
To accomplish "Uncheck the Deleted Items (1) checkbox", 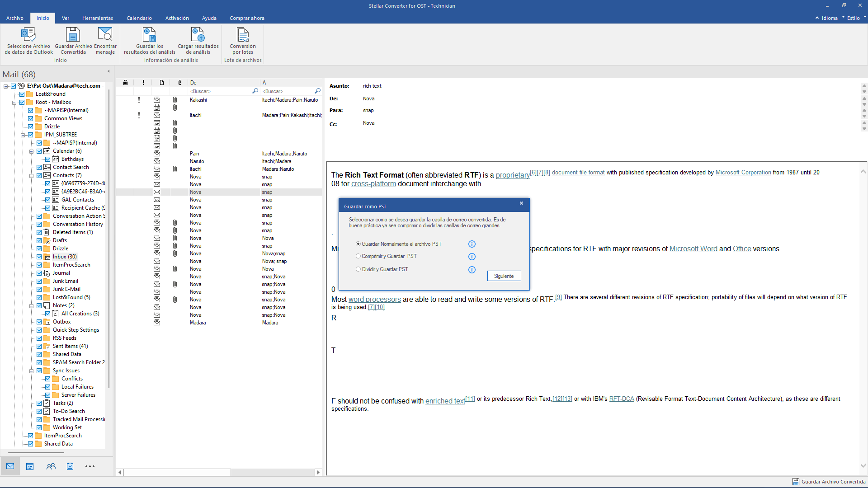I will click(39, 232).
